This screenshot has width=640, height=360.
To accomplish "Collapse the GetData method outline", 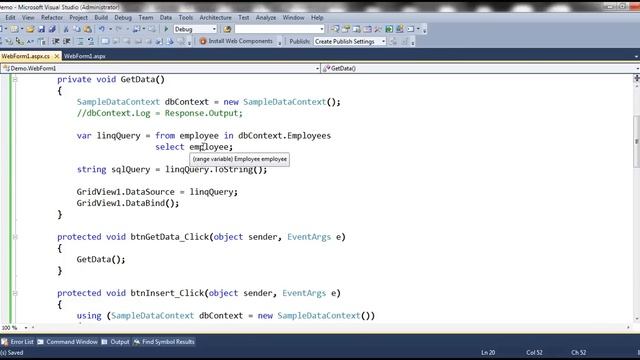I will coord(15,80).
